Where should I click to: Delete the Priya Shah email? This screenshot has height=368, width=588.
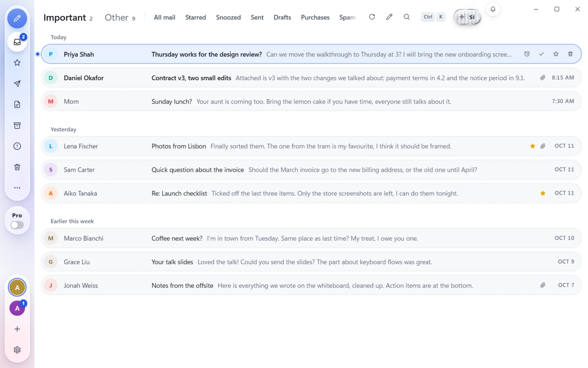pos(570,54)
